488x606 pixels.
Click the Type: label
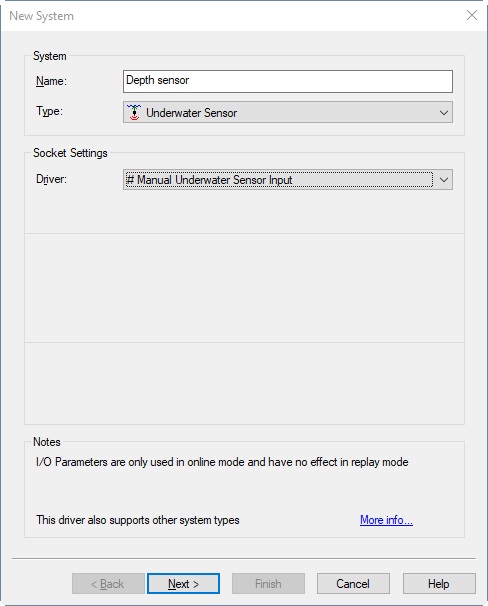[x=49, y=111]
